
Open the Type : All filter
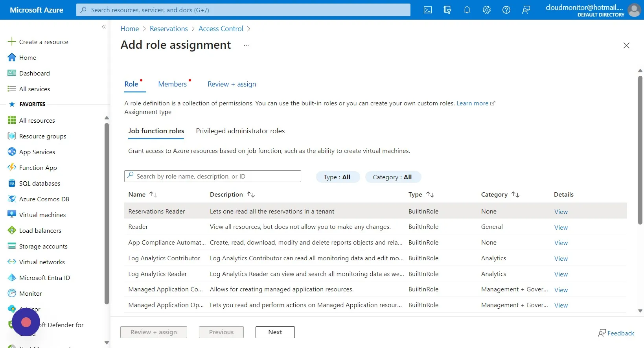(x=338, y=177)
